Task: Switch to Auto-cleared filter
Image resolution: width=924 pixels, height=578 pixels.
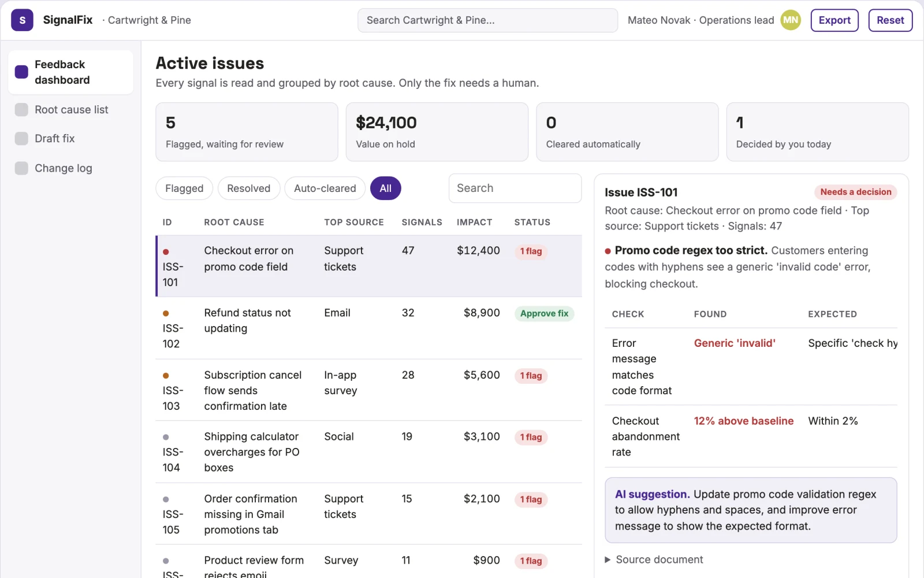Action: click(x=325, y=188)
